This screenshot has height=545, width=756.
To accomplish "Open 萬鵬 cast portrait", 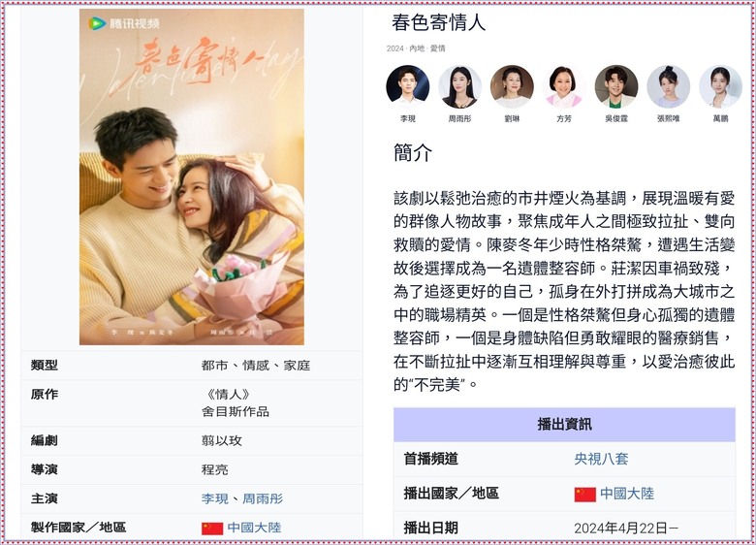I will click(720, 86).
